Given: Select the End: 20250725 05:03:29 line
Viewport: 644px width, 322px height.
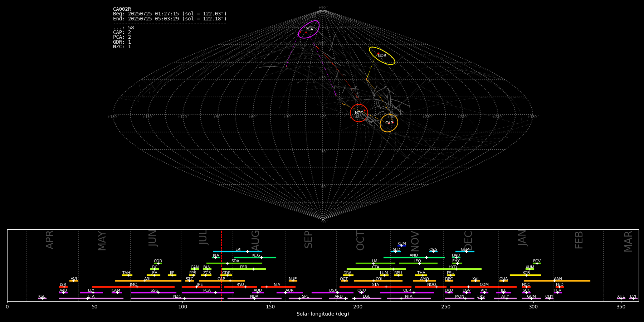Looking at the screenshot, I should tap(170, 19).
